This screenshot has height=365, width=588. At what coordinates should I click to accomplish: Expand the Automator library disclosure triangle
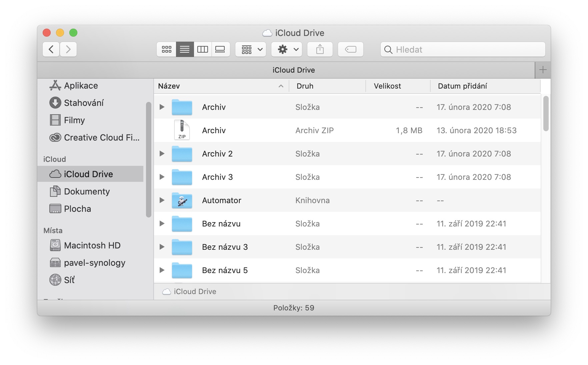point(162,200)
